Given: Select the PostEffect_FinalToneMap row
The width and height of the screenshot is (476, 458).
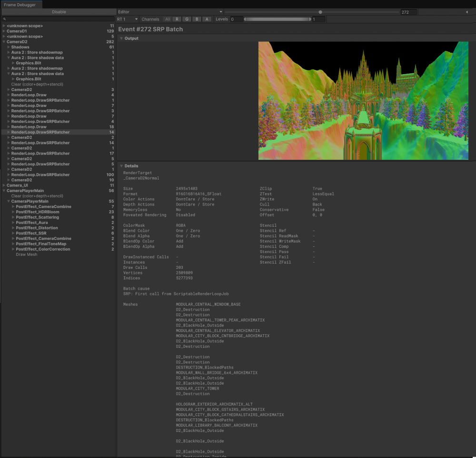Looking at the screenshot, I should pos(58,244).
